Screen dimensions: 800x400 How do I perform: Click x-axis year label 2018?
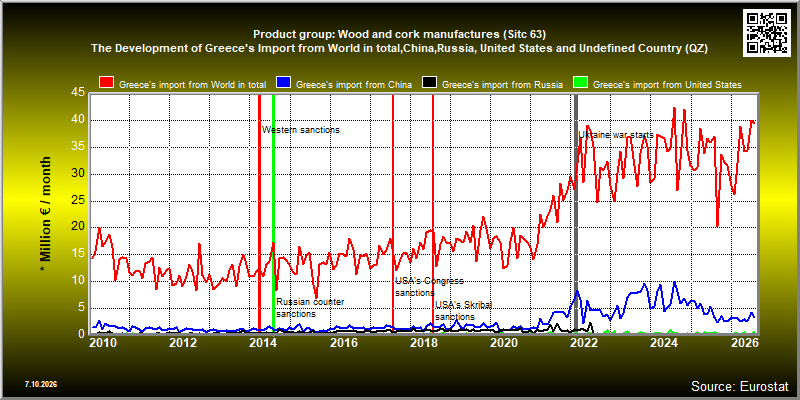[x=424, y=342]
